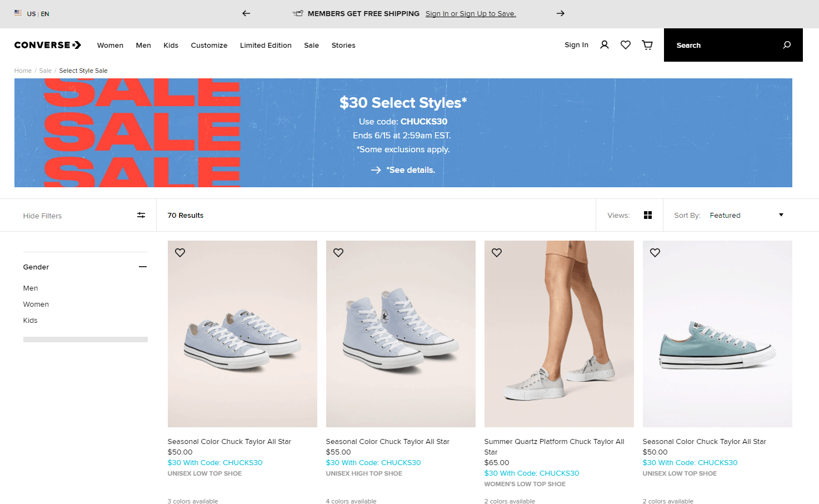Open the favorites heart icon in header
Viewport: 819px width, 504px height.
pos(626,45)
